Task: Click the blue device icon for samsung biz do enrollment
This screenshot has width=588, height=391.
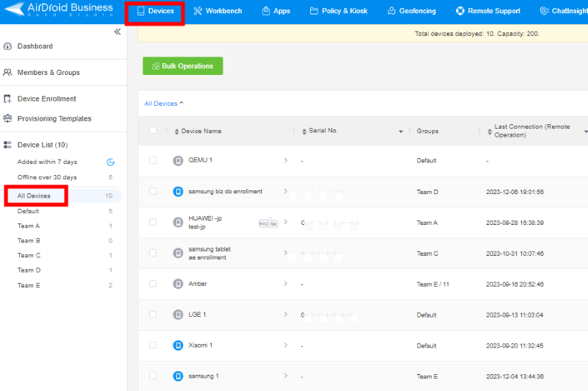Action: point(178,192)
